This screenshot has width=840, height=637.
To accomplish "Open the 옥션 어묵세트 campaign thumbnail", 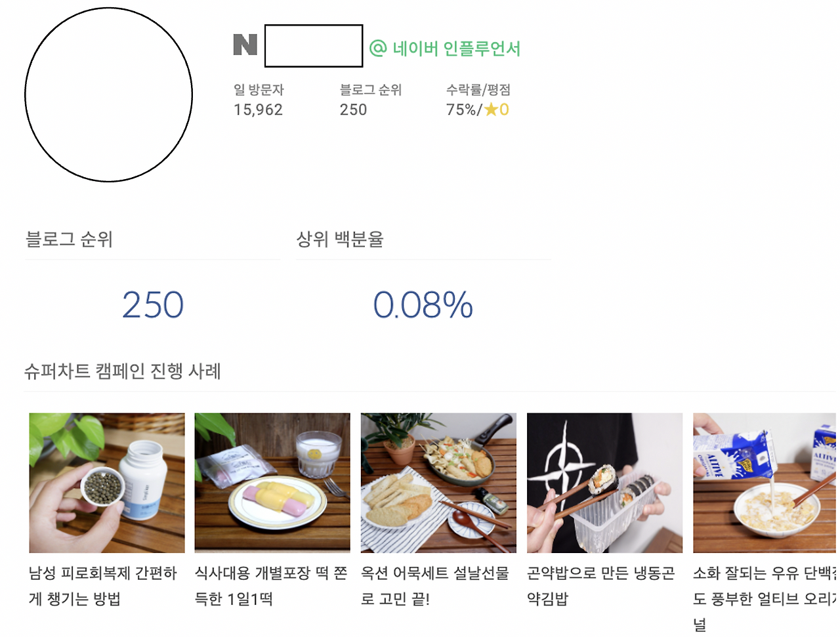I will (438, 482).
